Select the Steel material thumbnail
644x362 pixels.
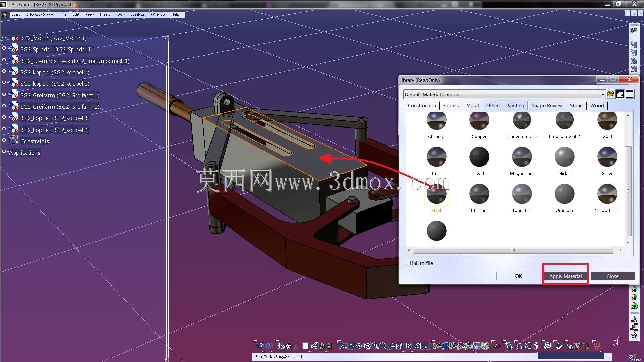pos(436,194)
